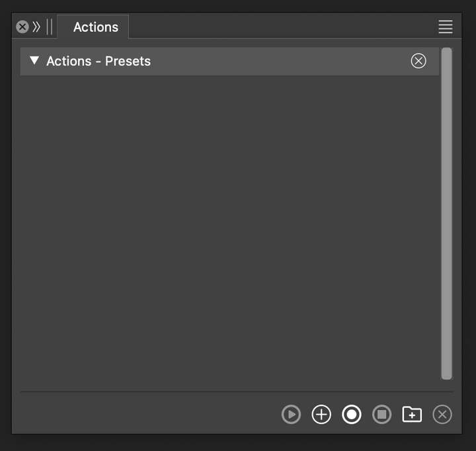Select the Actions - Presets category label

(99, 61)
